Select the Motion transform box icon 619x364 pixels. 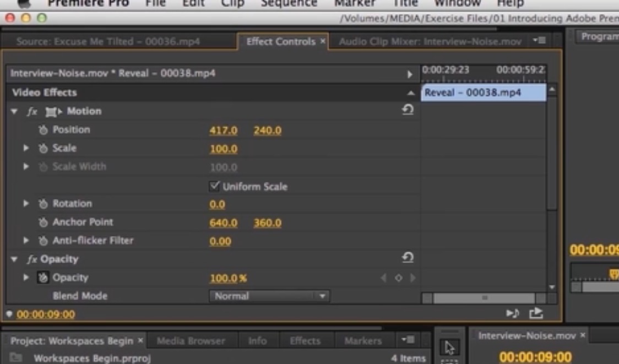(x=52, y=112)
